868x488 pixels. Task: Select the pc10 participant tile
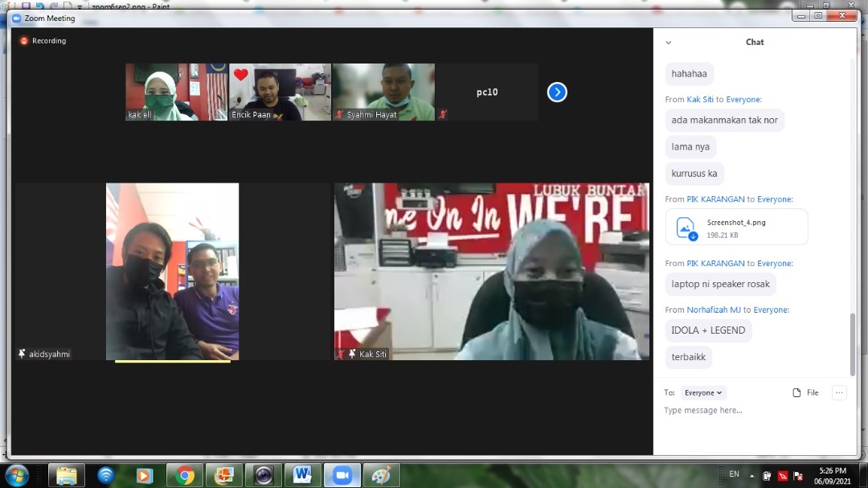pos(487,92)
